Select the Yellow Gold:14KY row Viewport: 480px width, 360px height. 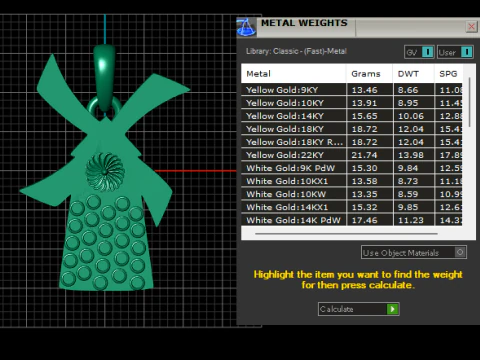pos(352,116)
